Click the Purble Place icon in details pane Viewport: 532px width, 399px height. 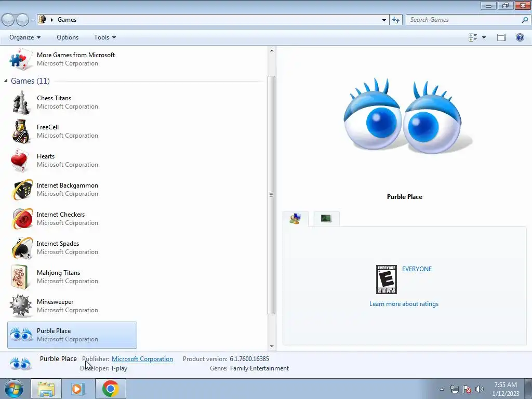(20, 364)
